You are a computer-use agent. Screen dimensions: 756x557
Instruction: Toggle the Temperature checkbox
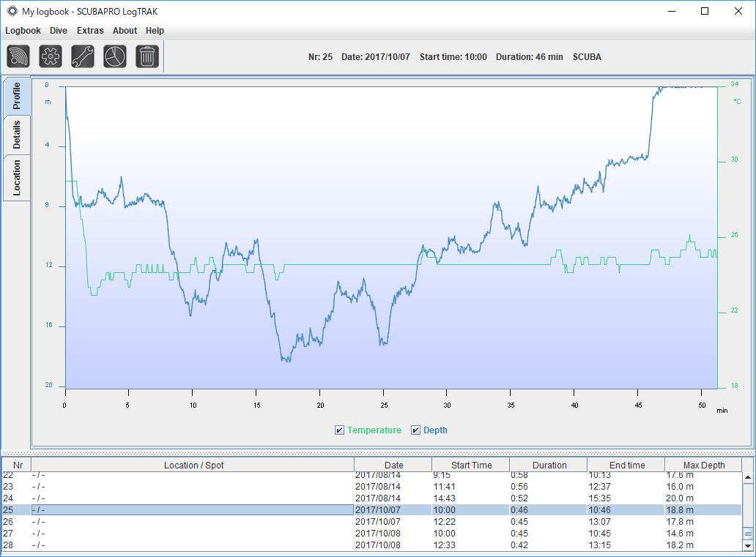pos(339,430)
